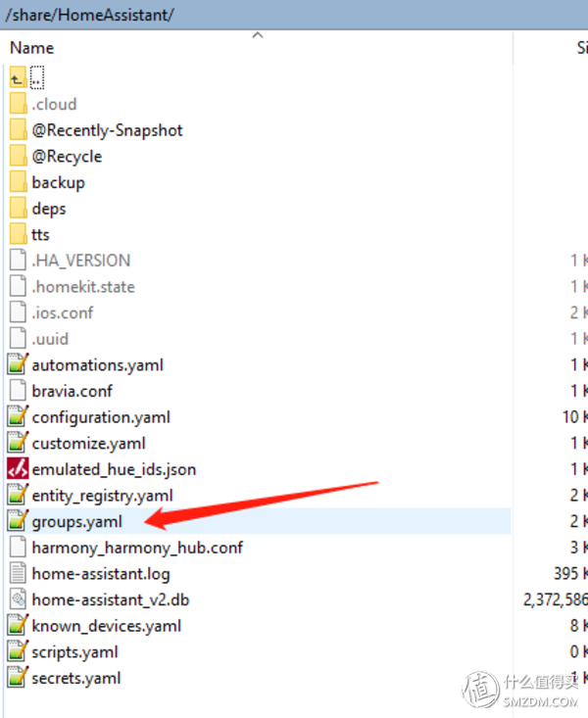Select the configuration.yaml file name
This screenshot has height=718, width=588.
[101, 417]
